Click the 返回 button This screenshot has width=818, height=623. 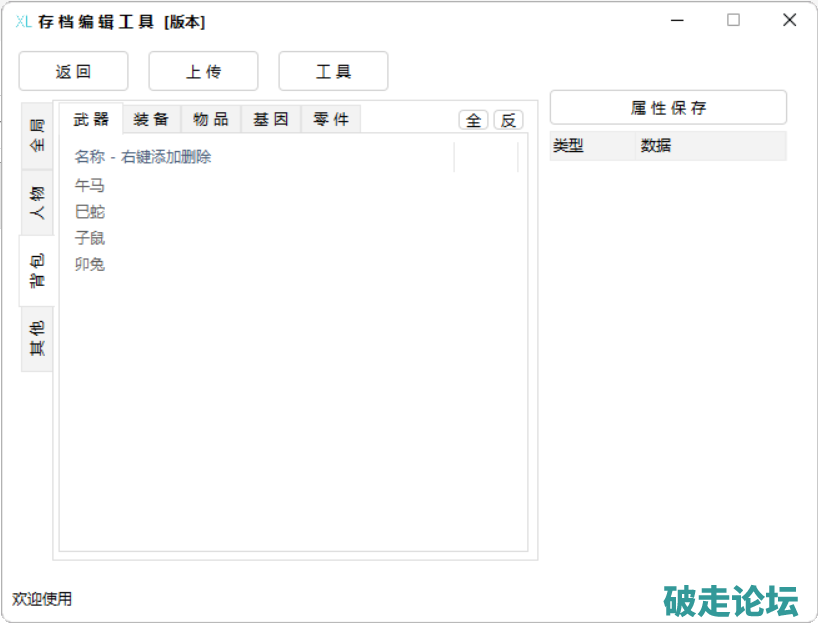click(x=73, y=72)
